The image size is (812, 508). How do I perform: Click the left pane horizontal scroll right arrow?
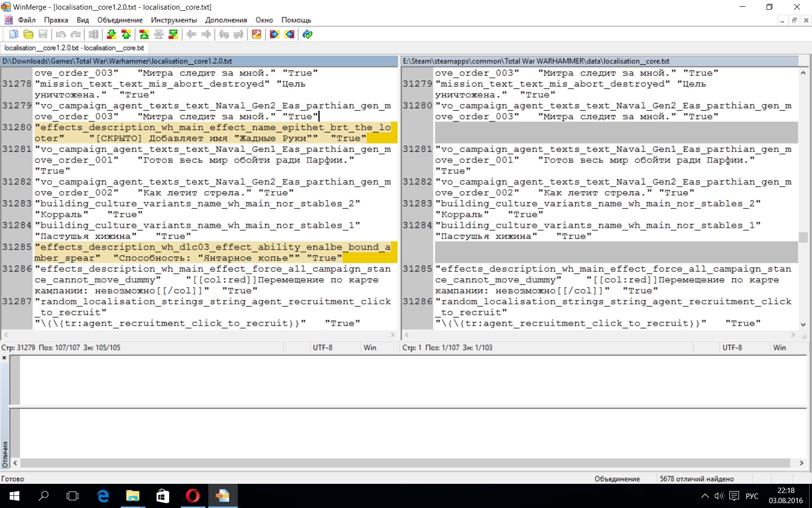point(392,335)
